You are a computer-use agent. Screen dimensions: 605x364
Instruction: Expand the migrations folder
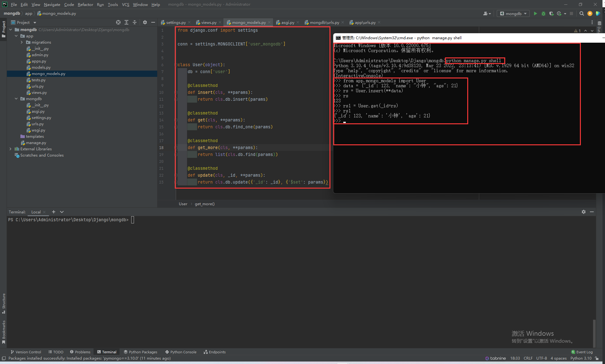[x=22, y=42]
